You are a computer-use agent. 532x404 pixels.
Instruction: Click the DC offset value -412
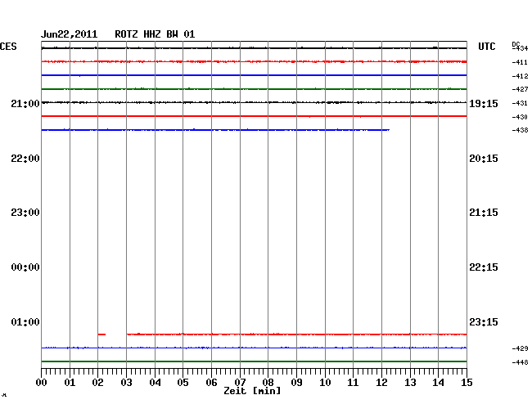coord(520,76)
